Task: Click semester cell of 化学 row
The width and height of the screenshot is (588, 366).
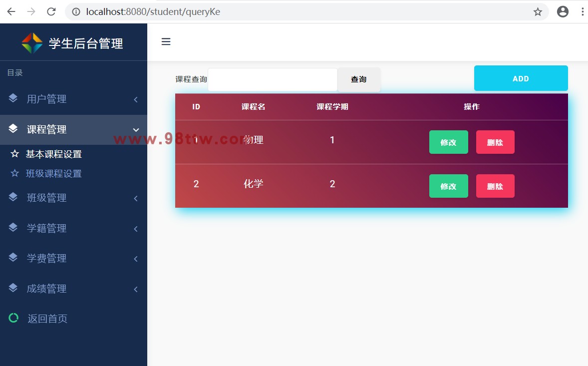Action: 332,184
